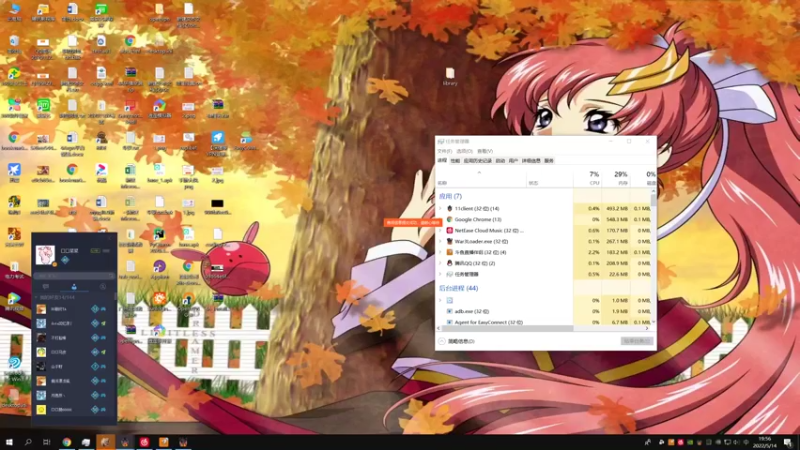Image resolution: width=800 pixels, height=450 pixels.
Task: Click the 结束任务 button in Task Manager
Action: coord(636,341)
